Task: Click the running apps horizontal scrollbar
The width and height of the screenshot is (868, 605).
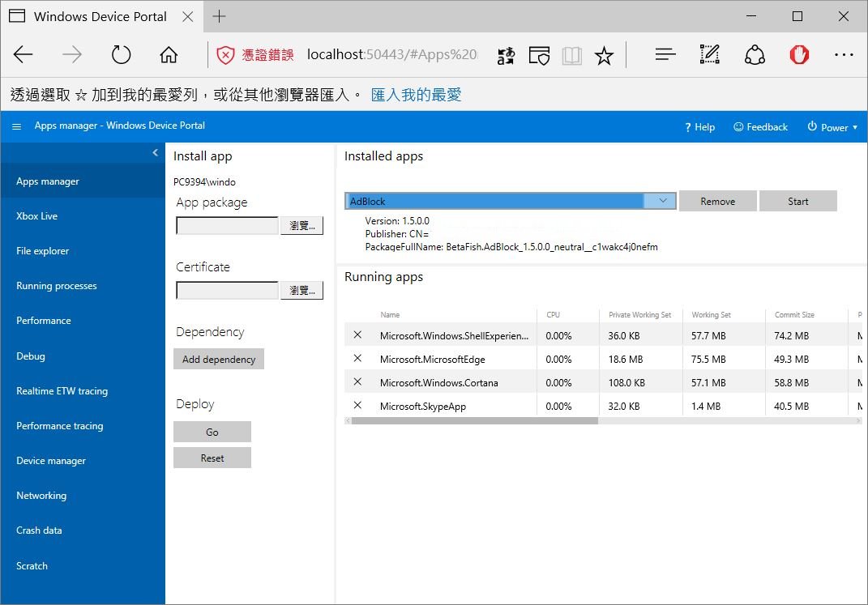Action: click(474, 421)
